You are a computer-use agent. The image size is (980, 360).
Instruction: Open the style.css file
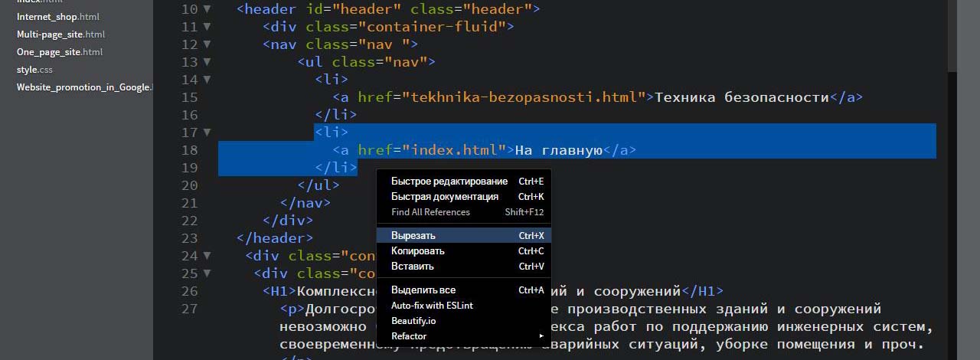tap(34, 70)
